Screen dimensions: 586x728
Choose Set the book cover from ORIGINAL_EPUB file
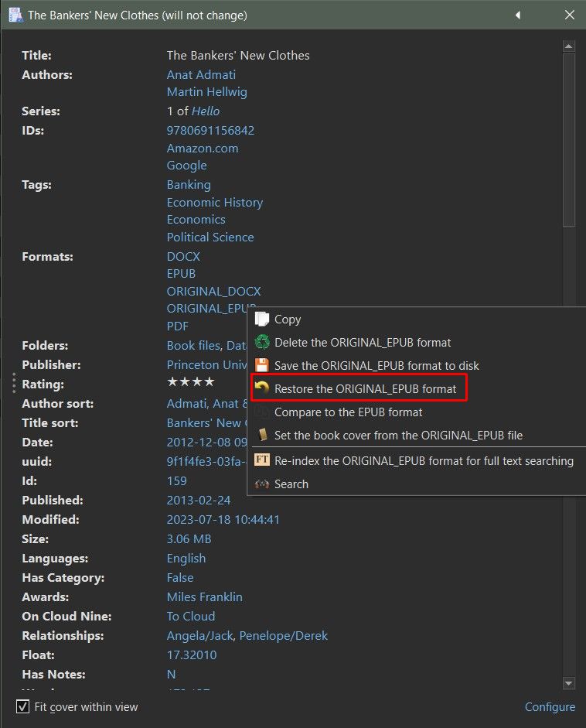(399, 435)
